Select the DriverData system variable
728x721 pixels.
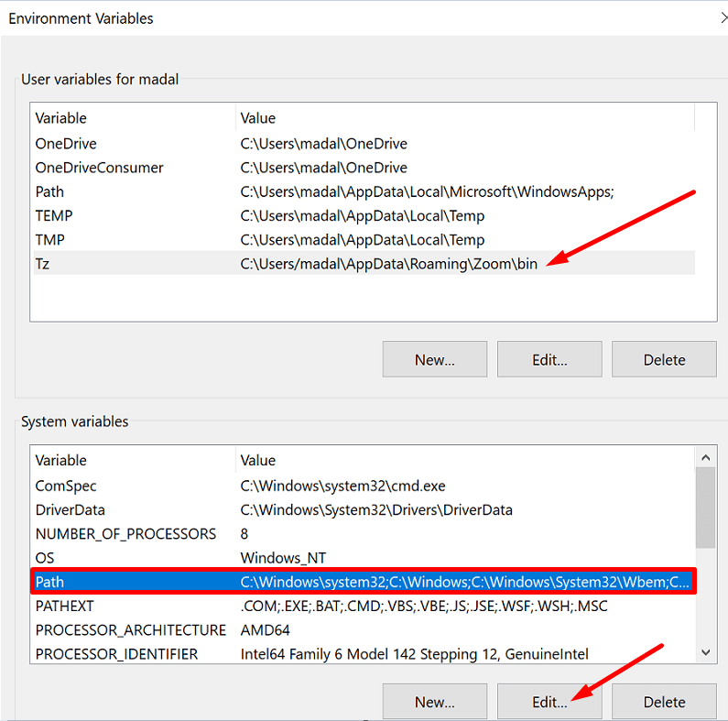(x=364, y=510)
